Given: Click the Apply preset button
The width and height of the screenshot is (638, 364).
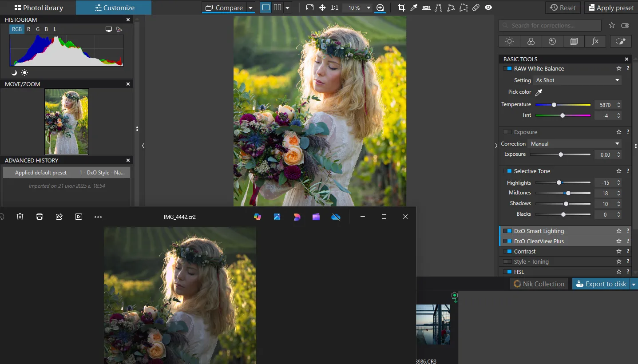Looking at the screenshot, I should click(611, 8).
